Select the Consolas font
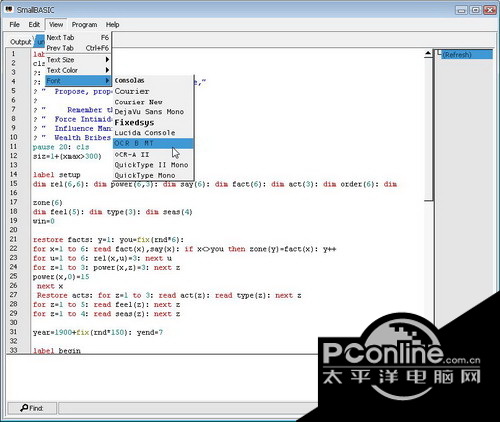Image resolution: width=500 pixels, height=422 pixels. 153,81
